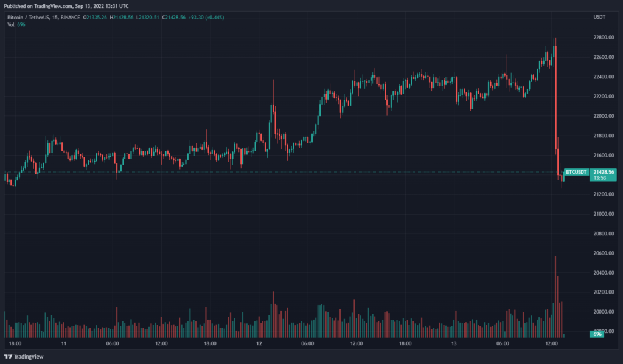Screen dimensions: 623x364
Task: Click the first 18:00 time axis label
Action: tap(15, 344)
